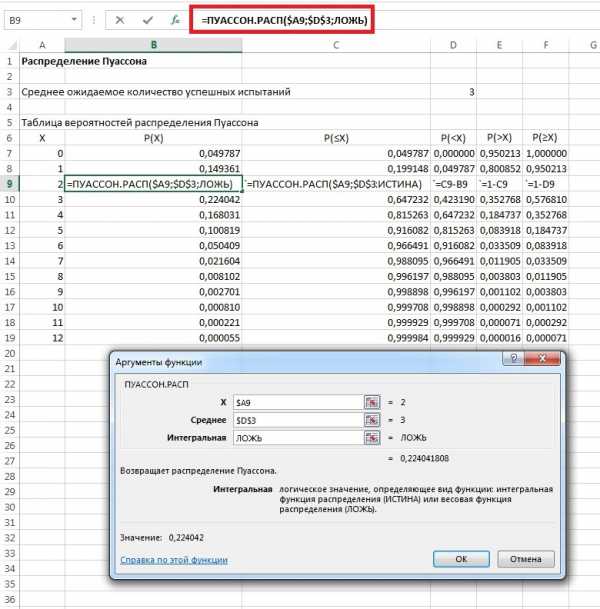Click range selector icon beside Интегральная field
This screenshot has width=600, height=609.
[371, 438]
